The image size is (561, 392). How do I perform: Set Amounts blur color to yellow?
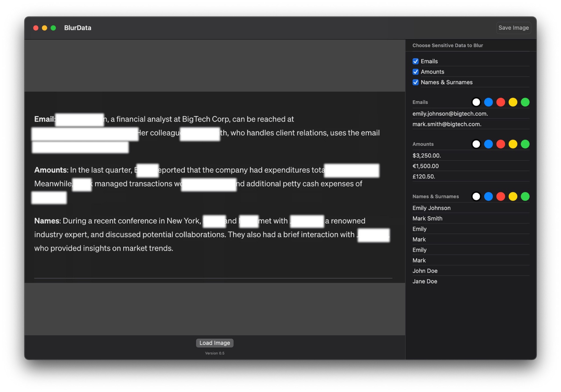pyautogui.click(x=513, y=144)
